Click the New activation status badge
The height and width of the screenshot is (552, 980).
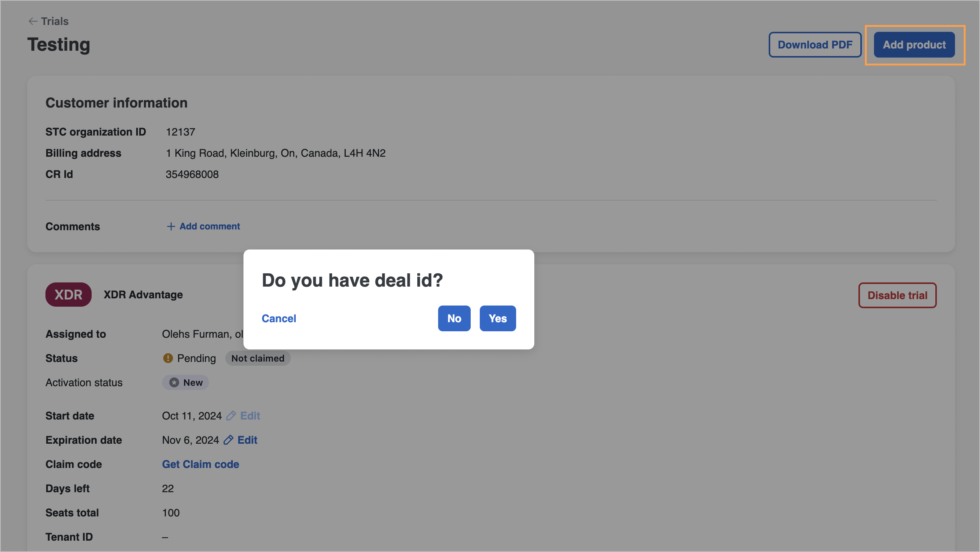tap(186, 383)
